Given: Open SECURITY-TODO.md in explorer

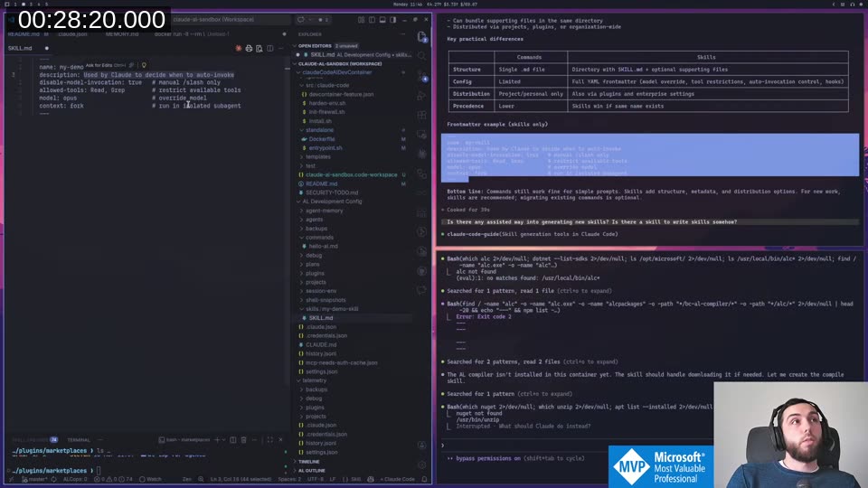Looking at the screenshot, I should pyautogui.click(x=332, y=192).
